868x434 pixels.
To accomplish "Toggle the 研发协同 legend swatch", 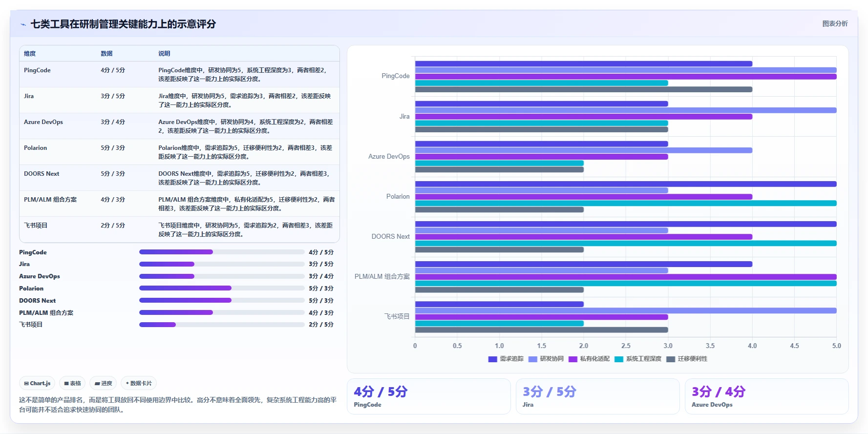I will coord(532,359).
